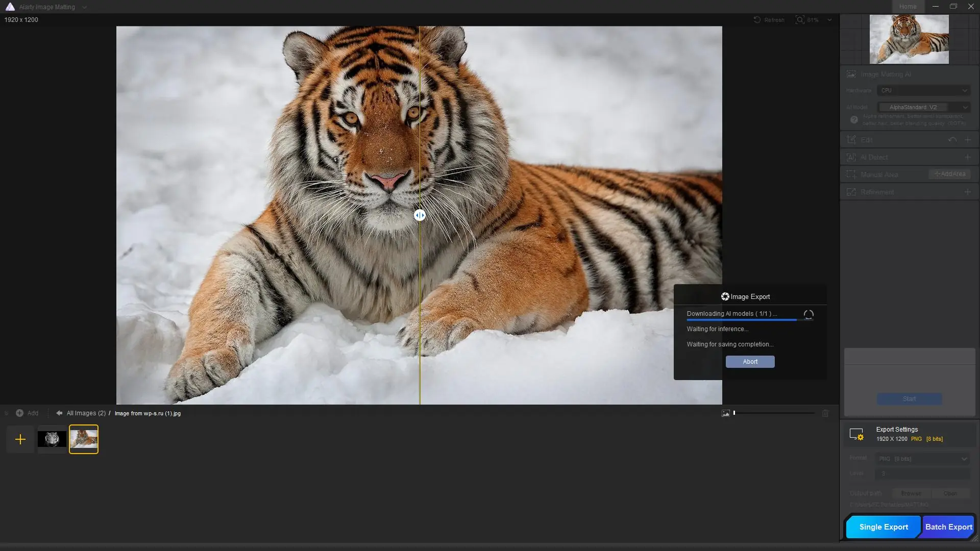Open the Refinement tool icon
This screenshot has height=551, width=980.
(x=851, y=192)
